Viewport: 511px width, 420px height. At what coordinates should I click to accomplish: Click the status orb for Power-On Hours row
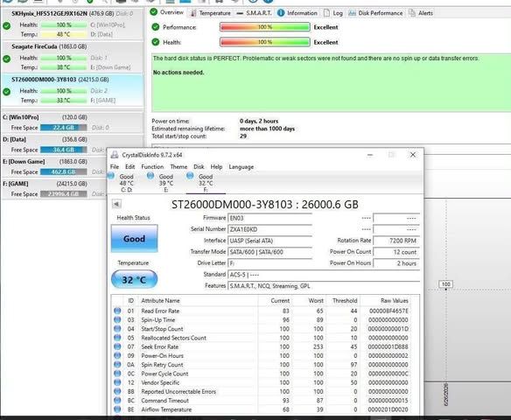click(117, 355)
